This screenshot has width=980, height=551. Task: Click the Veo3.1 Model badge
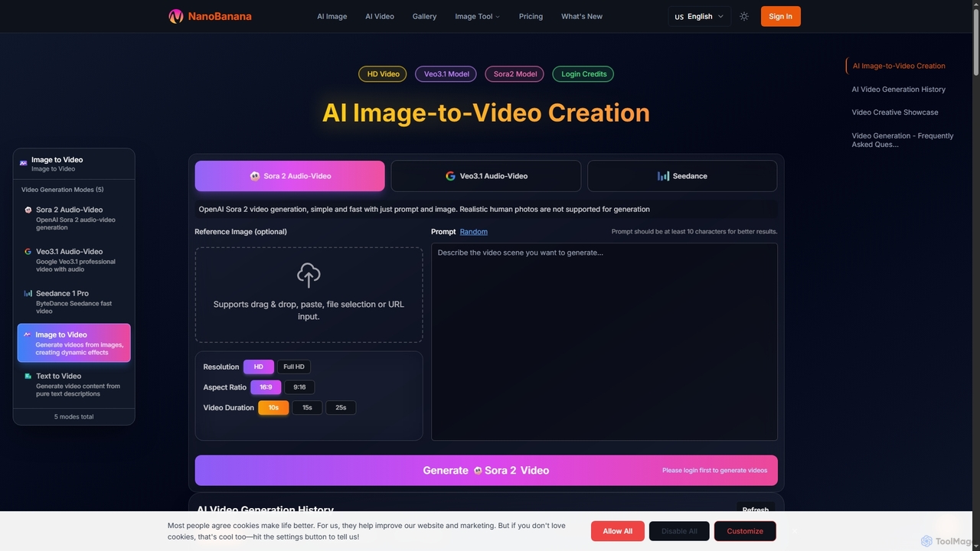tap(446, 74)
